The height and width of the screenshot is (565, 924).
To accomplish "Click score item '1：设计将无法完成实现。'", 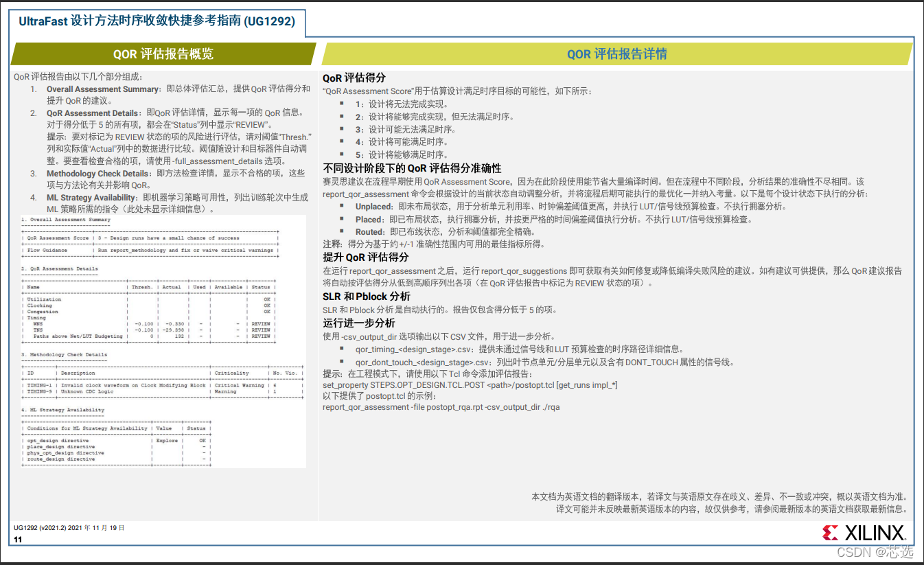I will [x=402, y=104].
